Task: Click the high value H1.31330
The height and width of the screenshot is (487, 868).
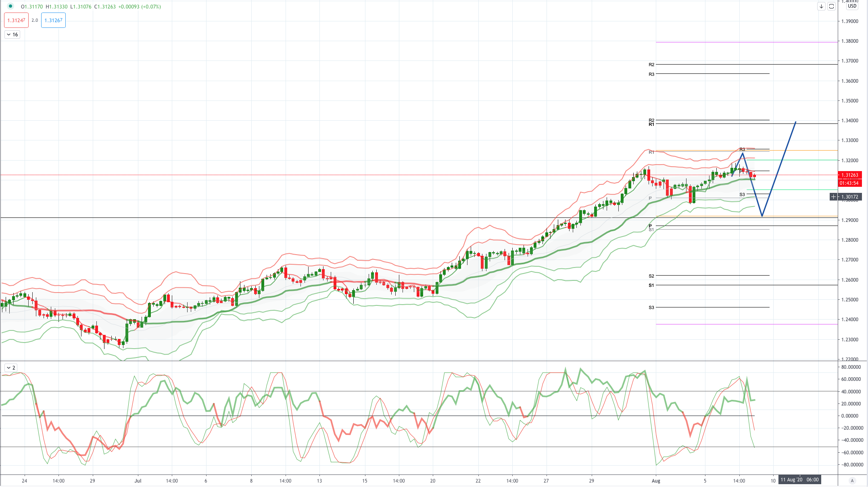Action: coord(56,7)
